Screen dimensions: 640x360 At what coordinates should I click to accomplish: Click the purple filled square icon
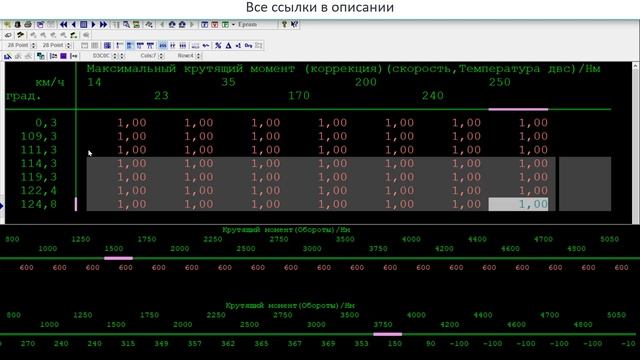pyautogui.click(x=63, y=56)
